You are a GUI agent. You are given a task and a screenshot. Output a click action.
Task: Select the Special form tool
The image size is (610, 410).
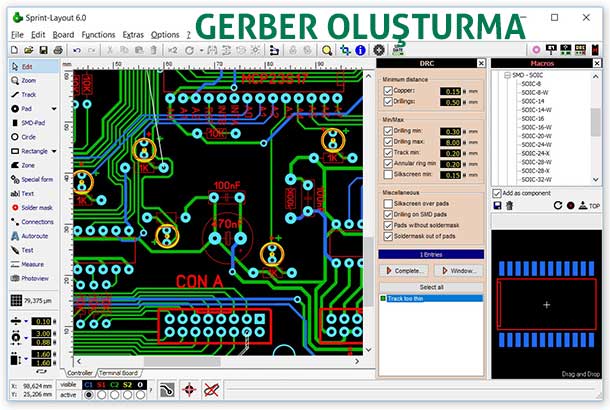(33, 179)
